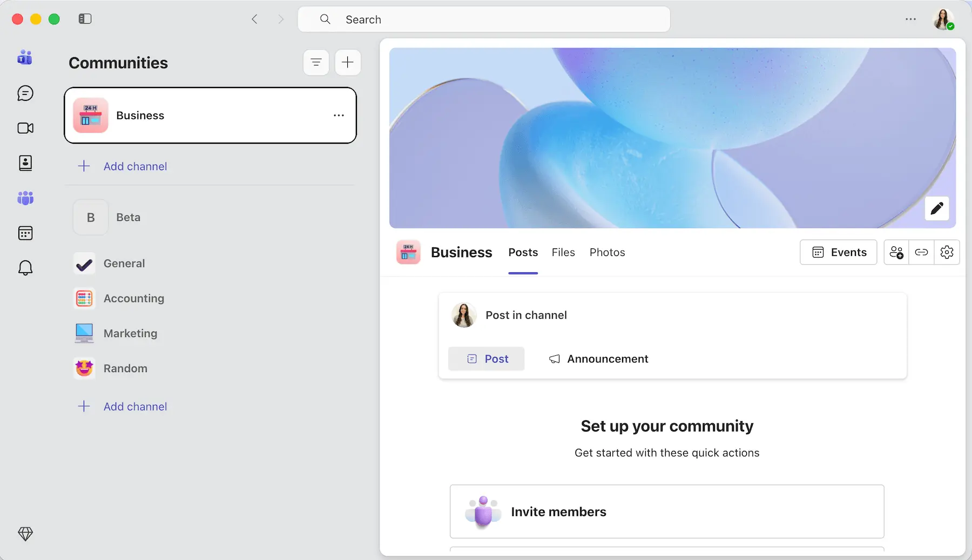Open the Activity bell icon

tap(25, 268)
